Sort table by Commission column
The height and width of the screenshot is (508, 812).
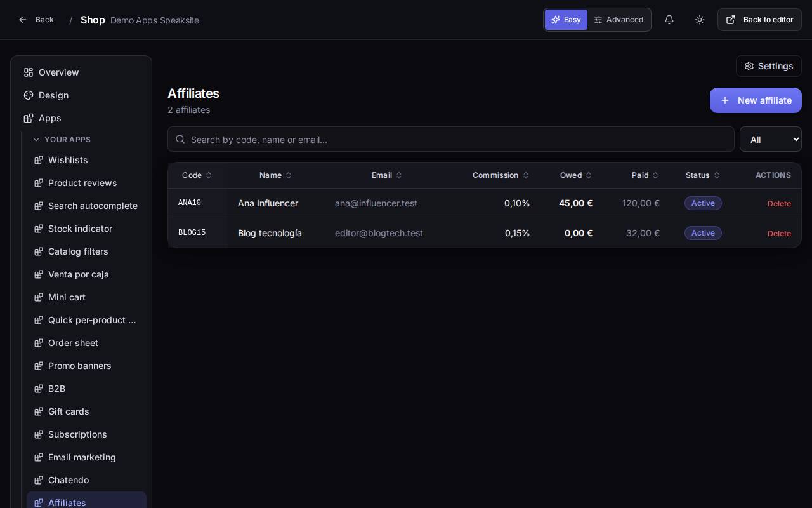coord(501,175)
